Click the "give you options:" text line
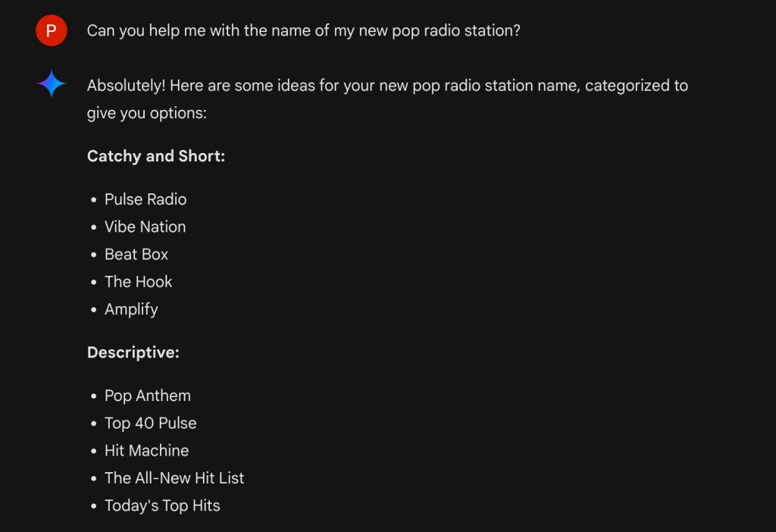This screenshot has height=532, width=776. [x=146, y=114]
